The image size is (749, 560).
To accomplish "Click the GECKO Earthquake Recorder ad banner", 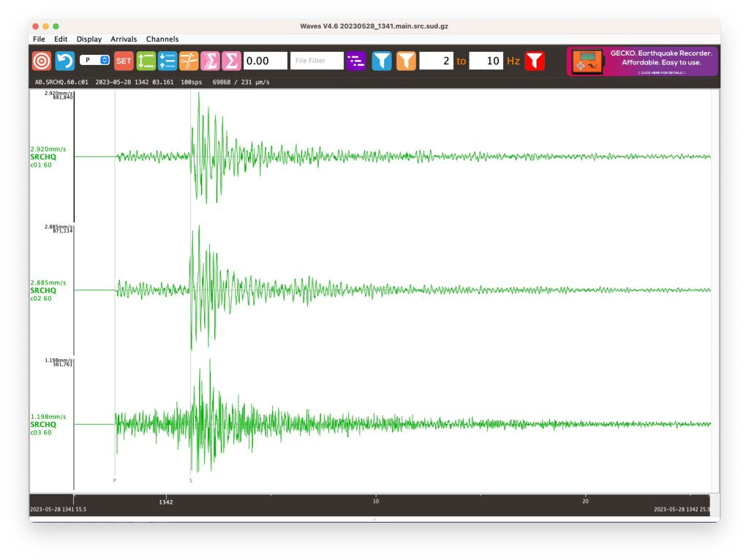I will click(x=642, y=61).
